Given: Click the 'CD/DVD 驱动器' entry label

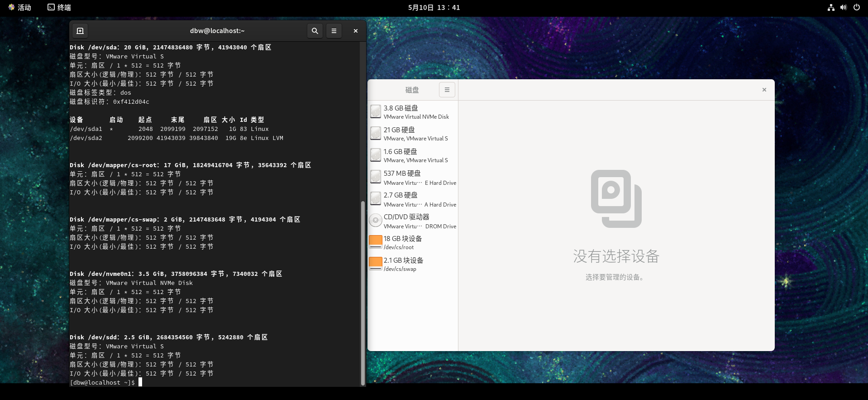Looking at the screenshot, I should click(406, 217).
